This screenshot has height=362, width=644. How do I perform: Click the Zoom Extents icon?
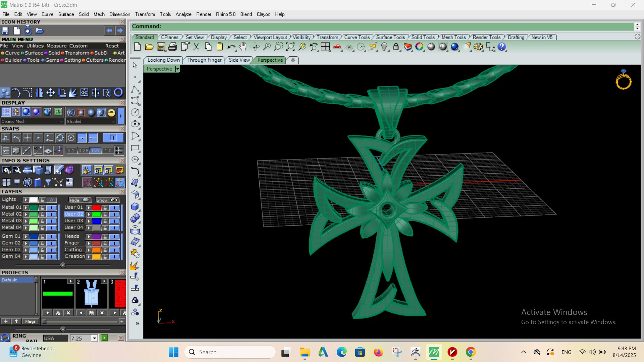pyautogui.click(x=290, y=47)
